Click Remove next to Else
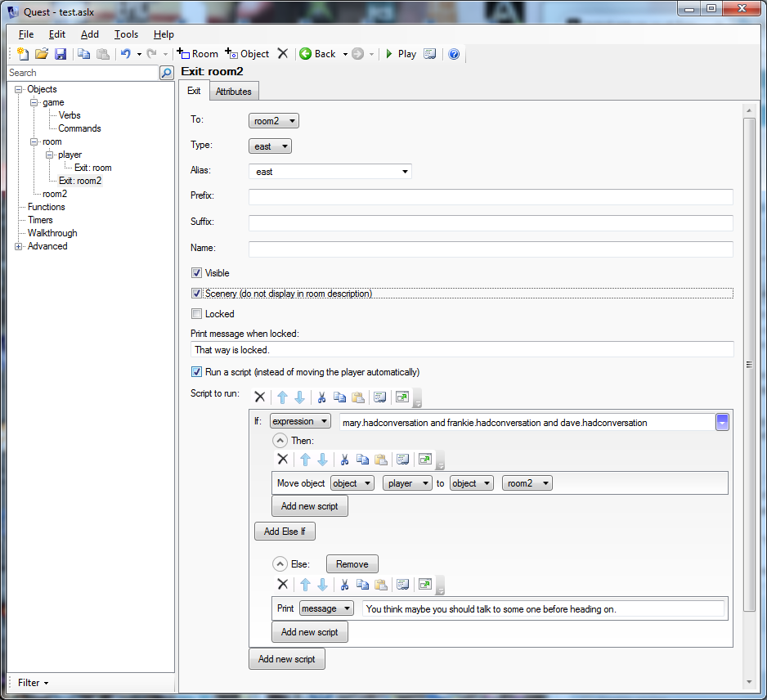Viewport: 767px width, 700px height. [x=352, y=563]
